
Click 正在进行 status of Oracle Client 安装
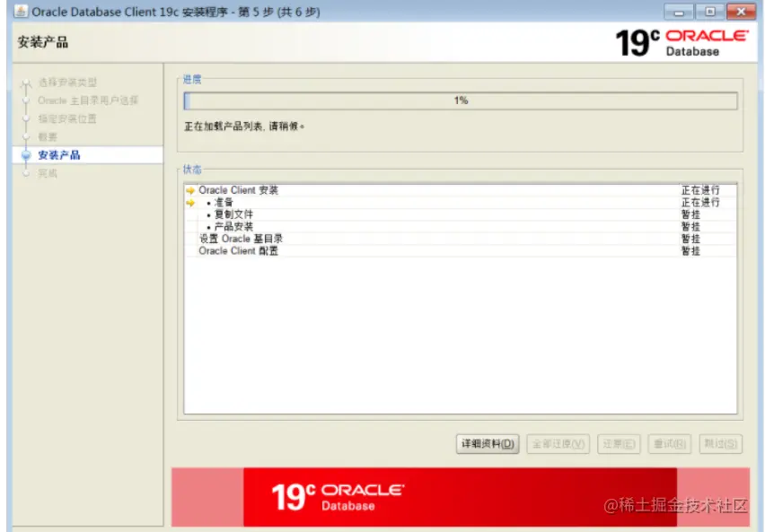[x=700, y=190]
